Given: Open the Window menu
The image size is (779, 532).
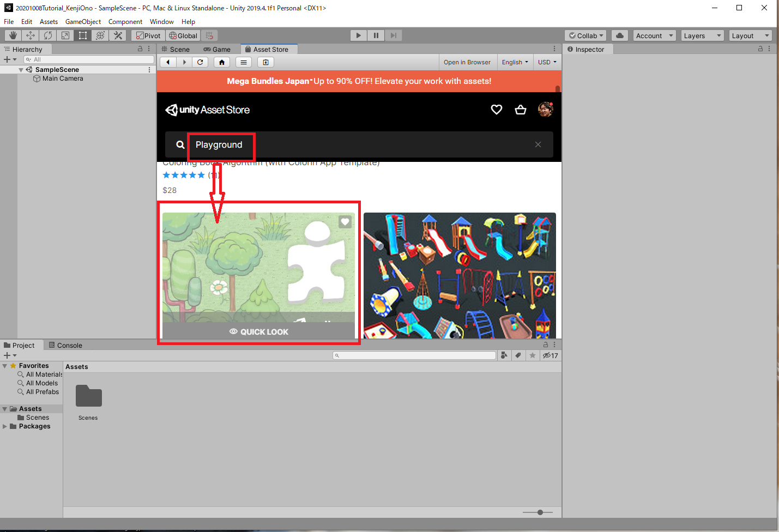Looking at the screenshot, I should (x=162, y=22).
